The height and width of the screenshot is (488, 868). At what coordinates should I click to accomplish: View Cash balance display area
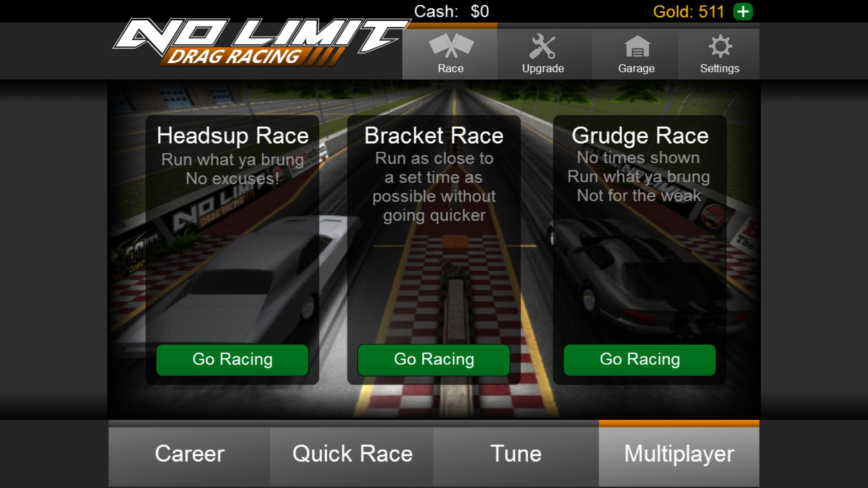pos(450,11)
